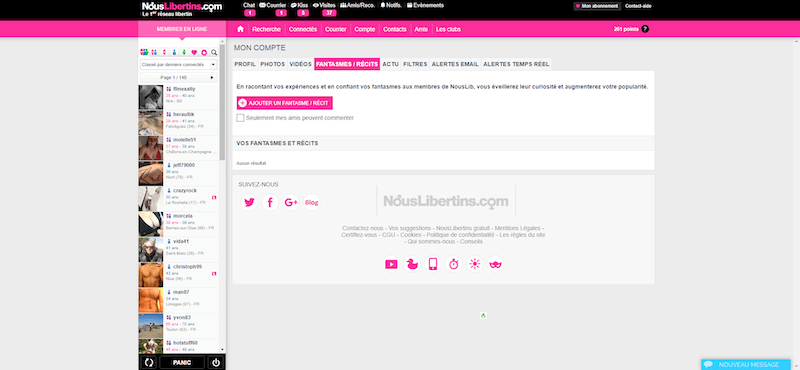Filter online members by woman icon
Viewport: 800px width, 370px height.
coord(164,52)
